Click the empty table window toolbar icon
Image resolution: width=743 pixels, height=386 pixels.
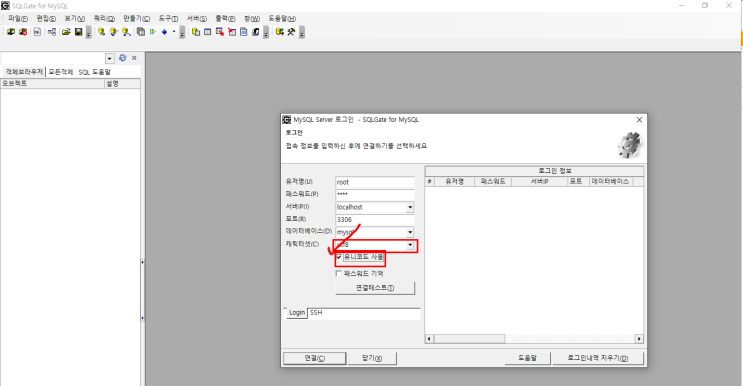tap(208, 32)
